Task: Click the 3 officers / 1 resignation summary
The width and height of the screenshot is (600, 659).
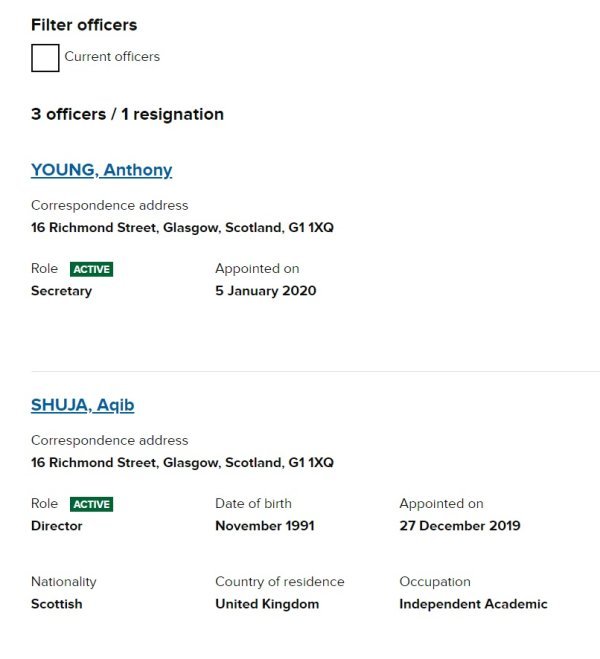Action: (x=127, y=114)
